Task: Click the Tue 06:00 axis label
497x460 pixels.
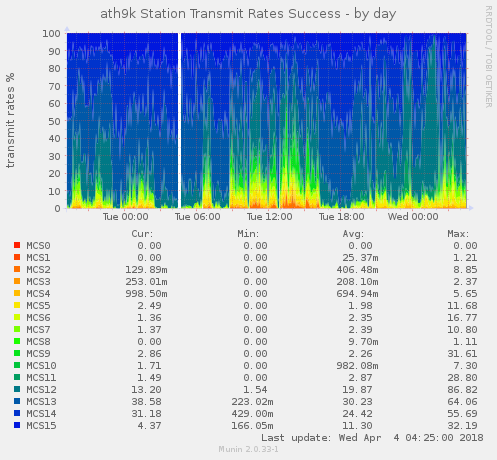Action: (x=197, y=217)
